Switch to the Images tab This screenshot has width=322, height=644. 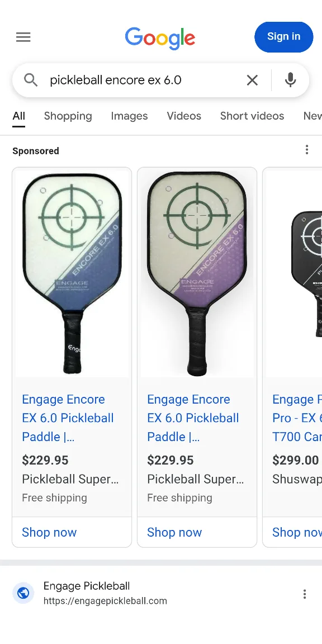tap(129, 116)
